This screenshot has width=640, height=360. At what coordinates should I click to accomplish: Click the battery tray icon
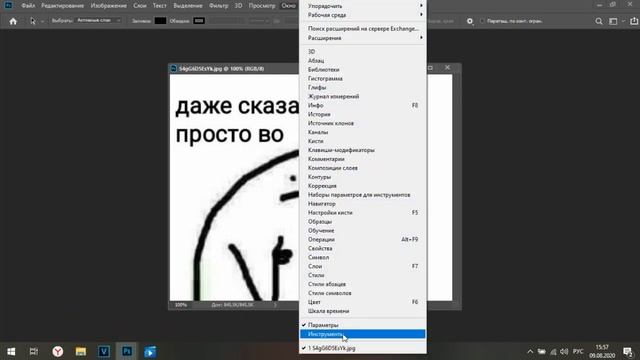[x=542, y=351]
